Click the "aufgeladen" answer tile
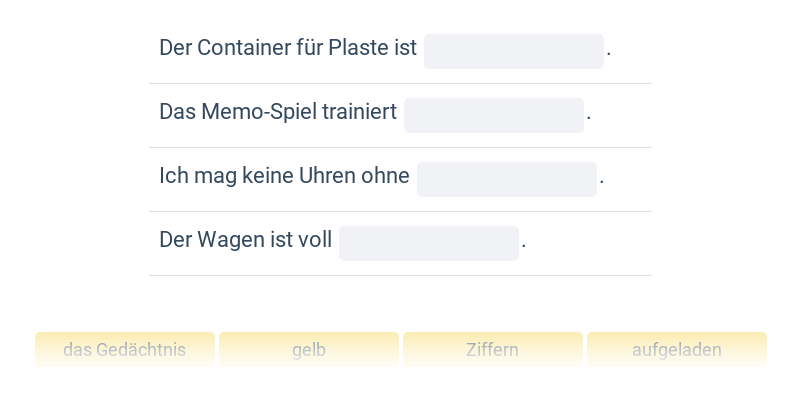 [x=677, y=350]
